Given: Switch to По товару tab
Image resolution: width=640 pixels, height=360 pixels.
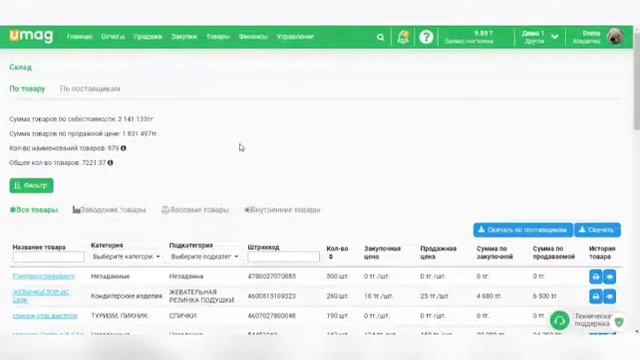Looking at the screenshot, I should [x=27, y=89].
